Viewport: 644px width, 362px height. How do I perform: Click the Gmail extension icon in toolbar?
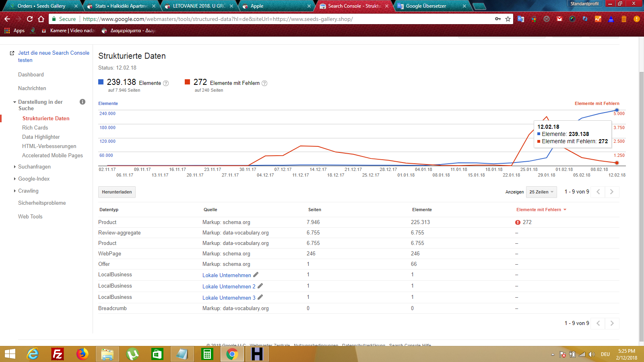(559, 19)
